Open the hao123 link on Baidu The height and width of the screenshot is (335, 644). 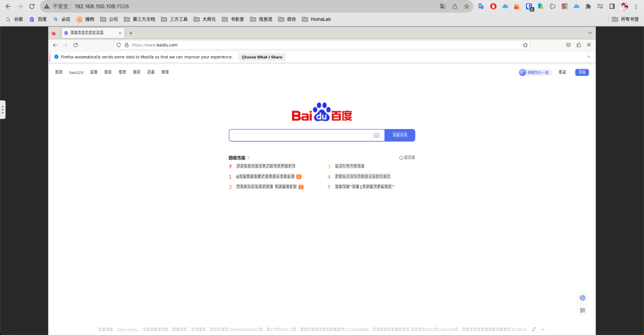76,72
